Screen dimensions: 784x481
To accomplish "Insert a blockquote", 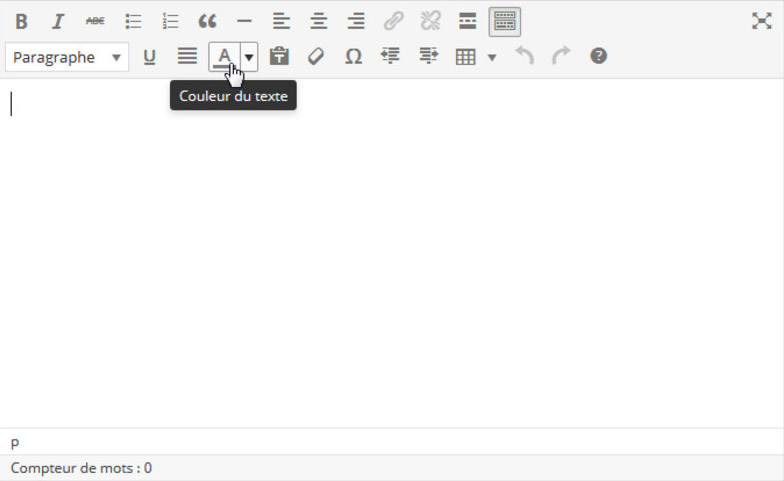I will pyautogui.click(x=207, y=22).
